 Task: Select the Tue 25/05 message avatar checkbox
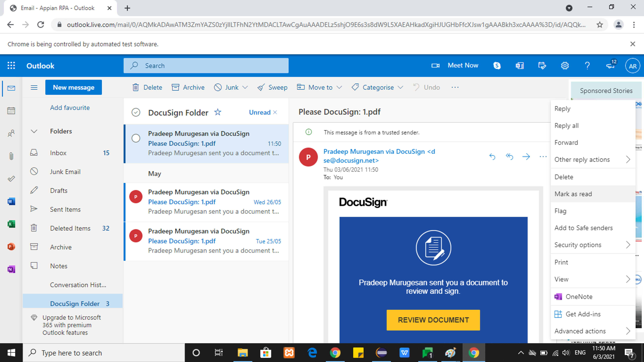136,236
